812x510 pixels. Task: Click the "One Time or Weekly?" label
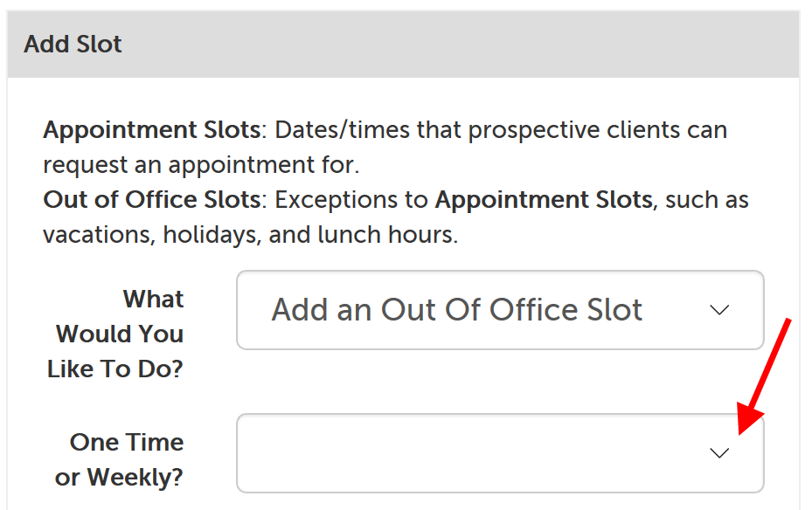pos(120,459)
